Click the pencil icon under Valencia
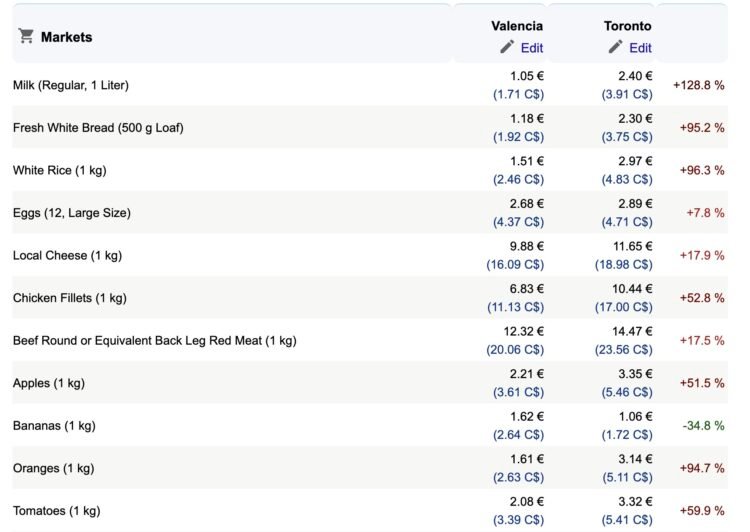 pos(508,47)
